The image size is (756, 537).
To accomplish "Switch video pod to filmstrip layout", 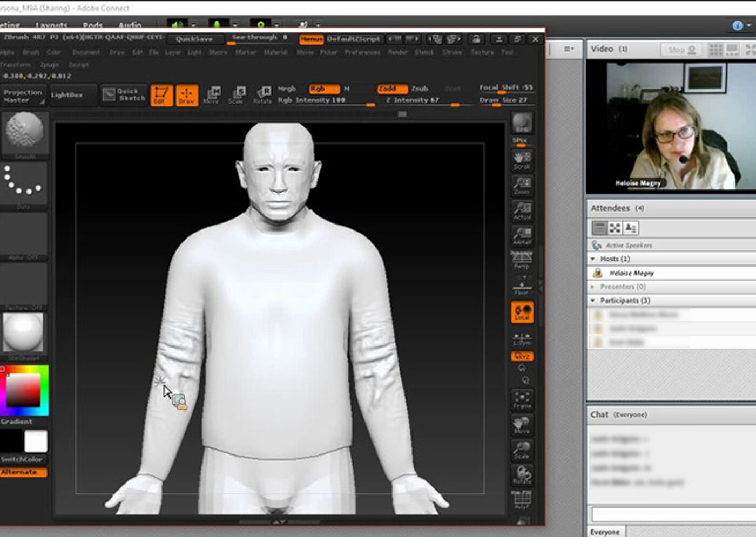I will (x=732, y=50).
